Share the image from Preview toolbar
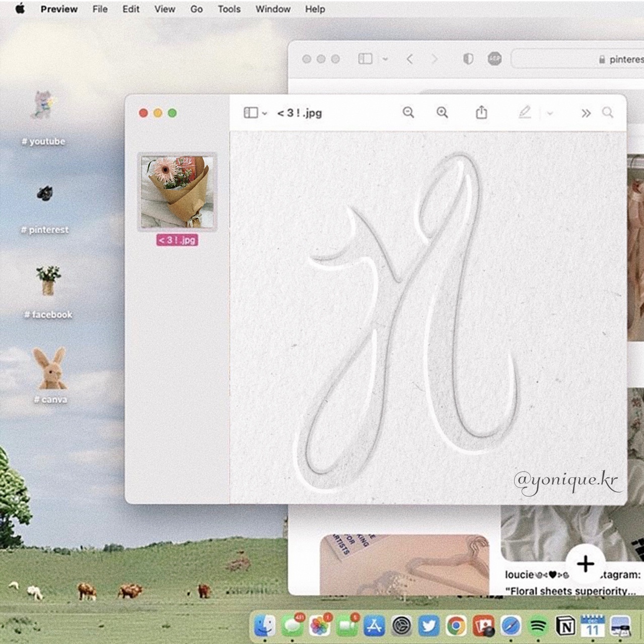 [481, 112]
